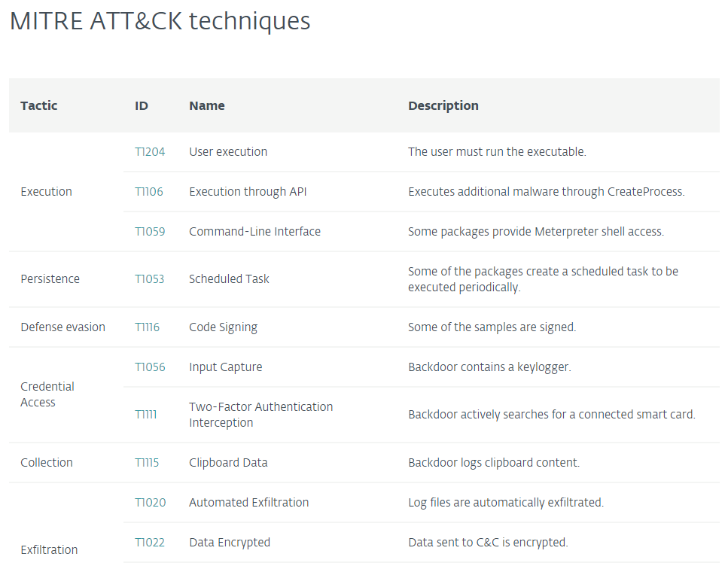
Task: Open the T1111 technique ID link
Action: coord(146,415)
